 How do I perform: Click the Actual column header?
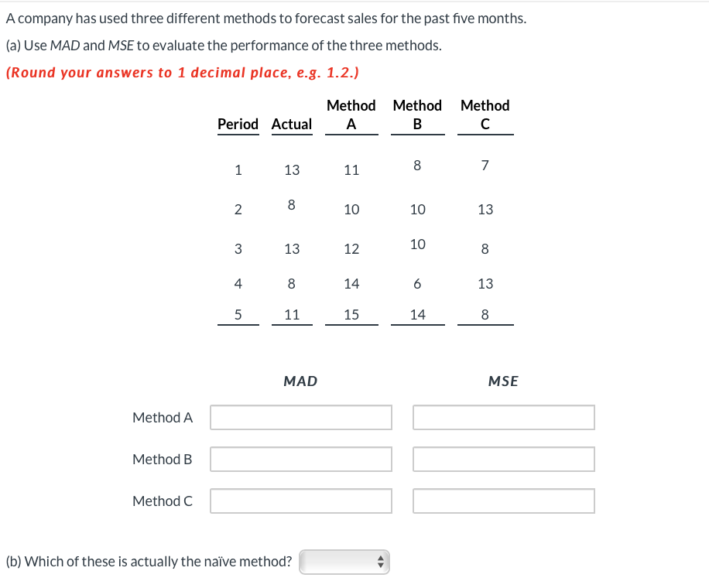[x=292, y=124]
